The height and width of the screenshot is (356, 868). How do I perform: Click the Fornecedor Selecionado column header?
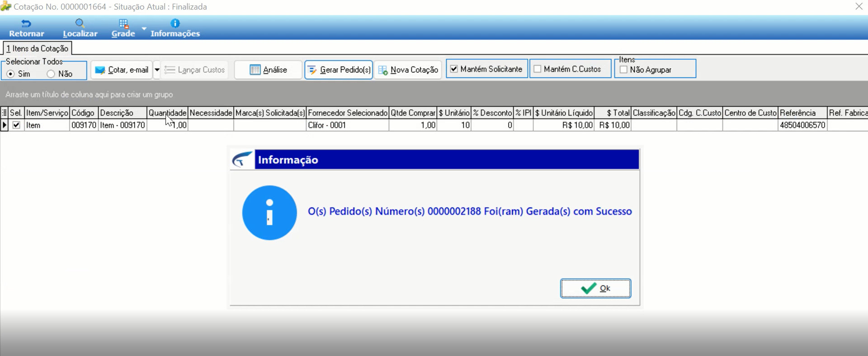tap(348, 113)
